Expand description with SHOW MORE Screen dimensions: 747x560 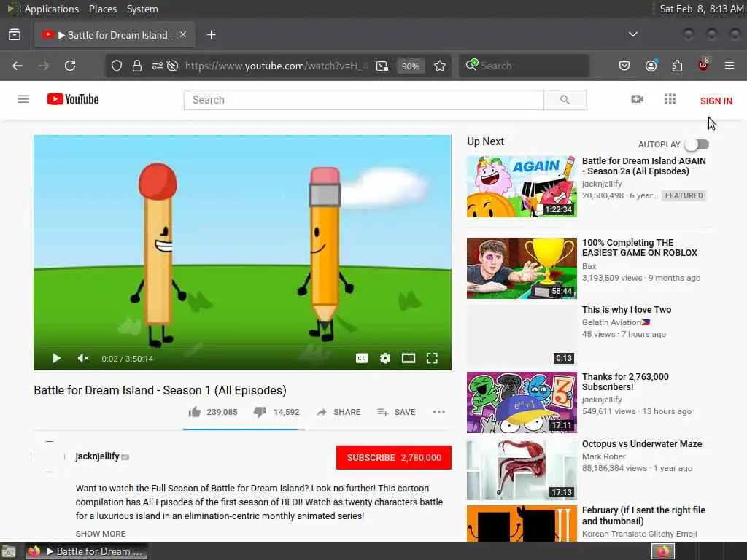[101, 534]
